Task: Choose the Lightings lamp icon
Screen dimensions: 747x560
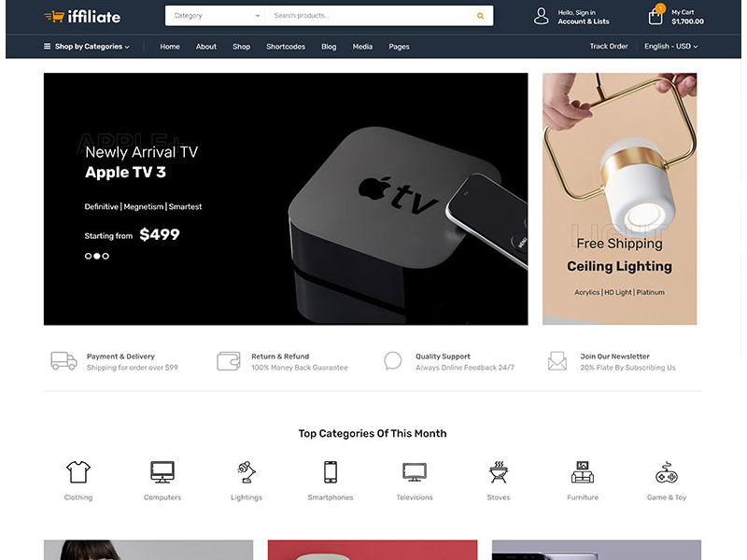Action: coord(247,472)
